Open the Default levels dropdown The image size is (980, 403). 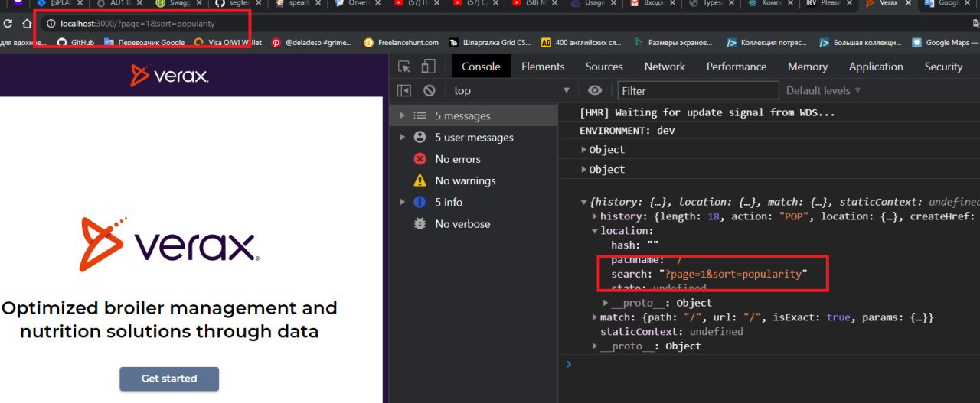823,90
